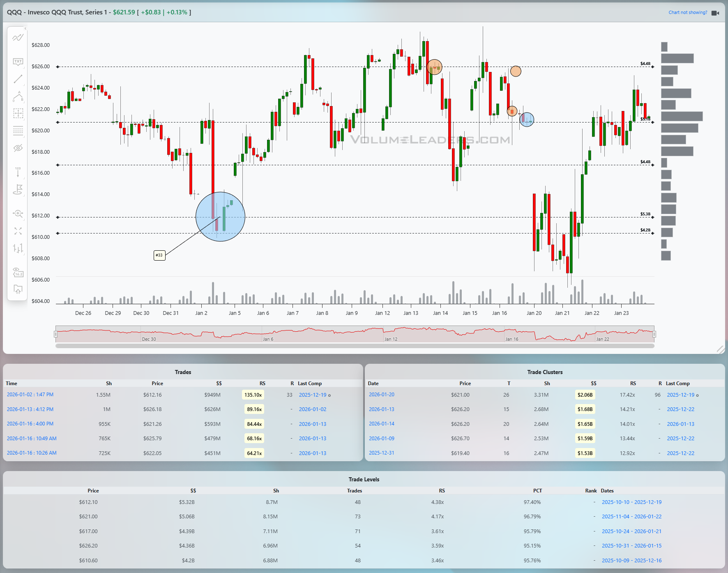Image resolution: width=728 pixels, height=573 pixels.
Task: Sort Trade Levels by PCT column header
Action: point(537,491)
